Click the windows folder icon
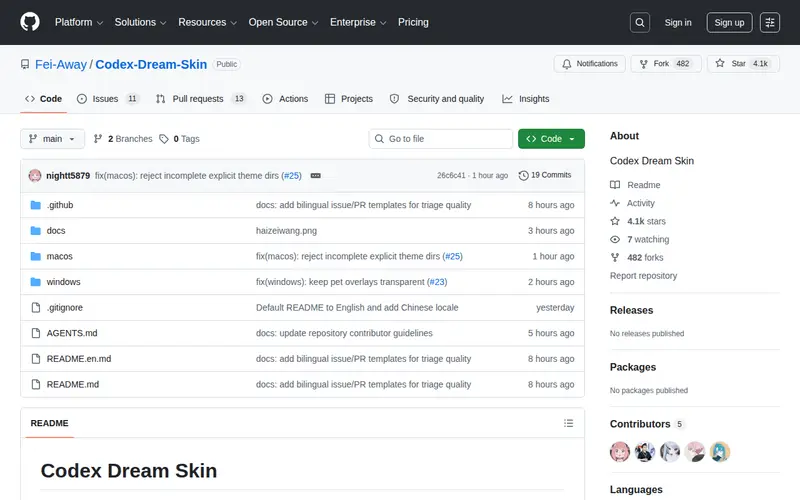This screenshot has height=500, width=800. [35, 282]
